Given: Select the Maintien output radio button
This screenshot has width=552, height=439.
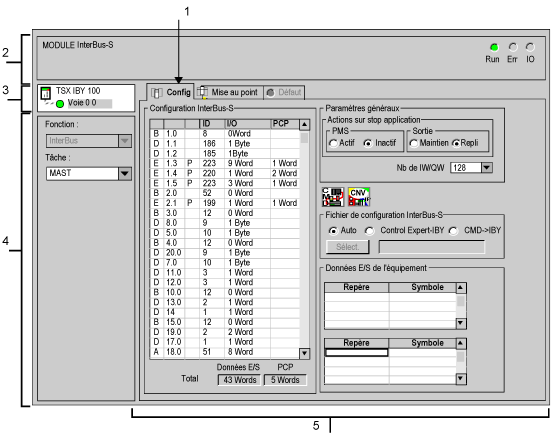Looking at the screenshot, I should pyautogui.click(x=414, y=143).
